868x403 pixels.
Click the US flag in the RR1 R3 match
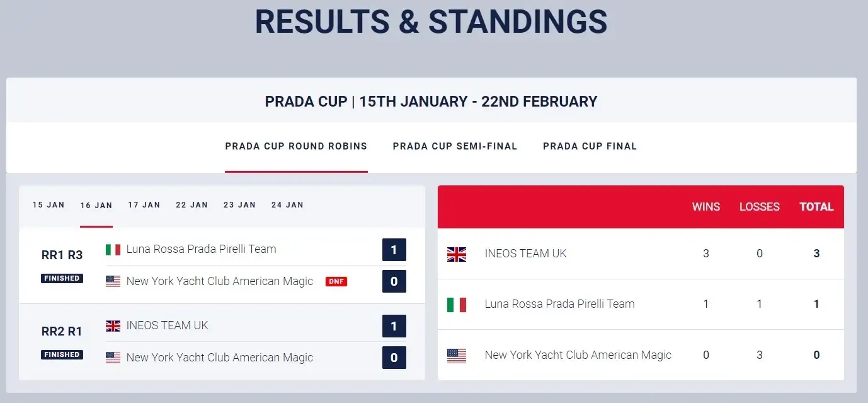coord(113,281)
